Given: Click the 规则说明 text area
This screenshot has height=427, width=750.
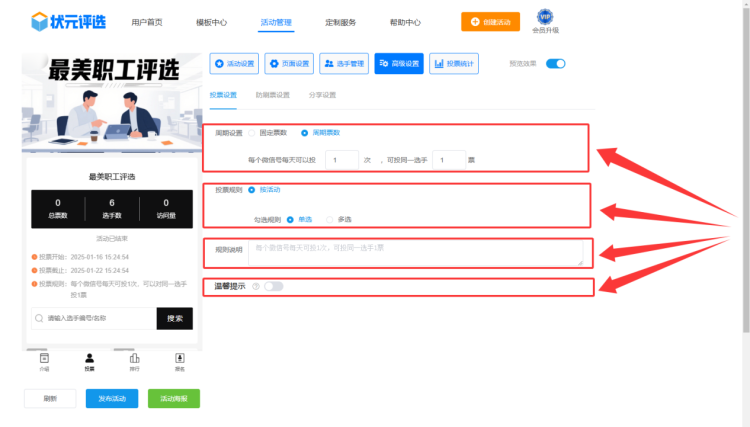Looking at the screenshot, I should pyautogui.click(x=415, y=252).
